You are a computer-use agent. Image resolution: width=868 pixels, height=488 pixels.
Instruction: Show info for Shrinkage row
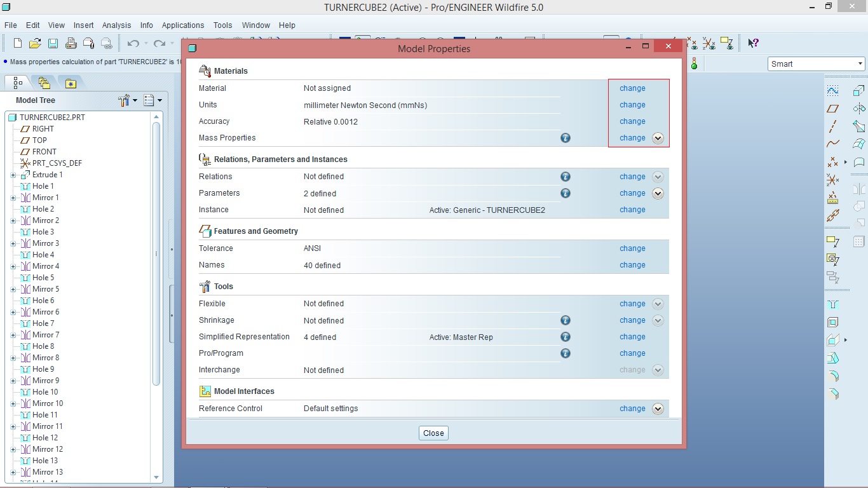[x=565, y=320]
